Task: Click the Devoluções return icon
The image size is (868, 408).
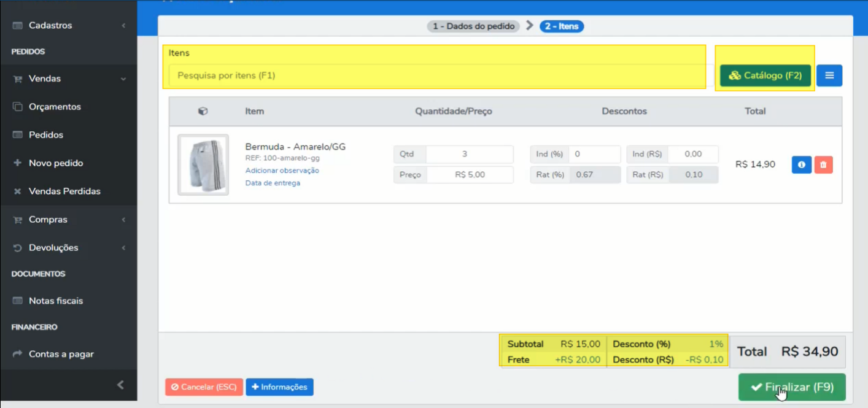Action: point(17,248)
